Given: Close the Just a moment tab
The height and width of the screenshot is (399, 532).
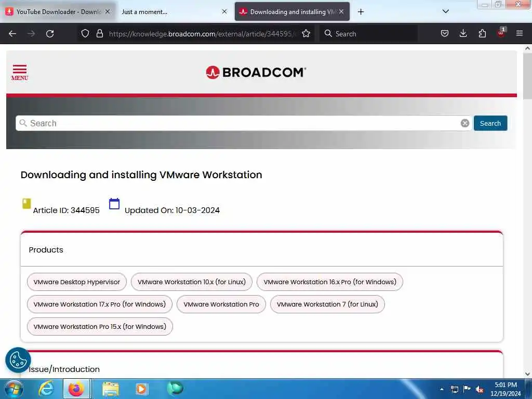Looking at the screenshot, I should point(224,11).
